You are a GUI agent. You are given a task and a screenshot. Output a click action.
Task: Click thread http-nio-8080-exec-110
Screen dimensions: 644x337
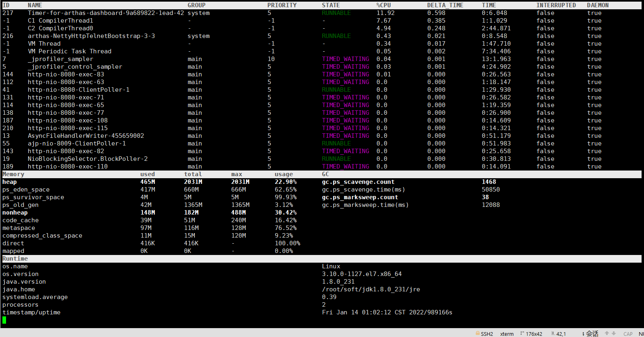[68, 166]
